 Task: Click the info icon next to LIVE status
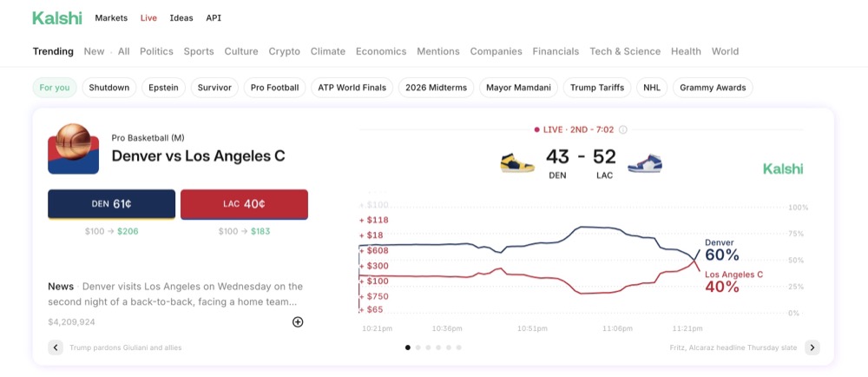(x=622, y=130)
